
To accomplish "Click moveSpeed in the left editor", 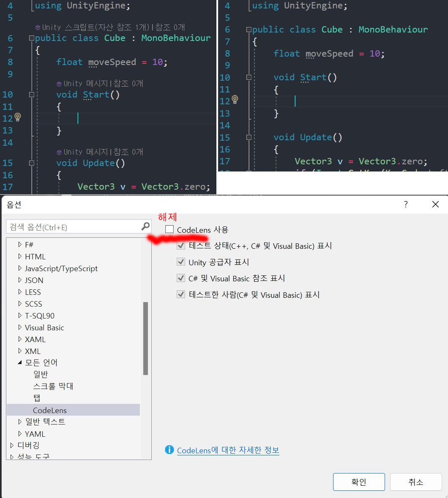I will tap(112, 62).
